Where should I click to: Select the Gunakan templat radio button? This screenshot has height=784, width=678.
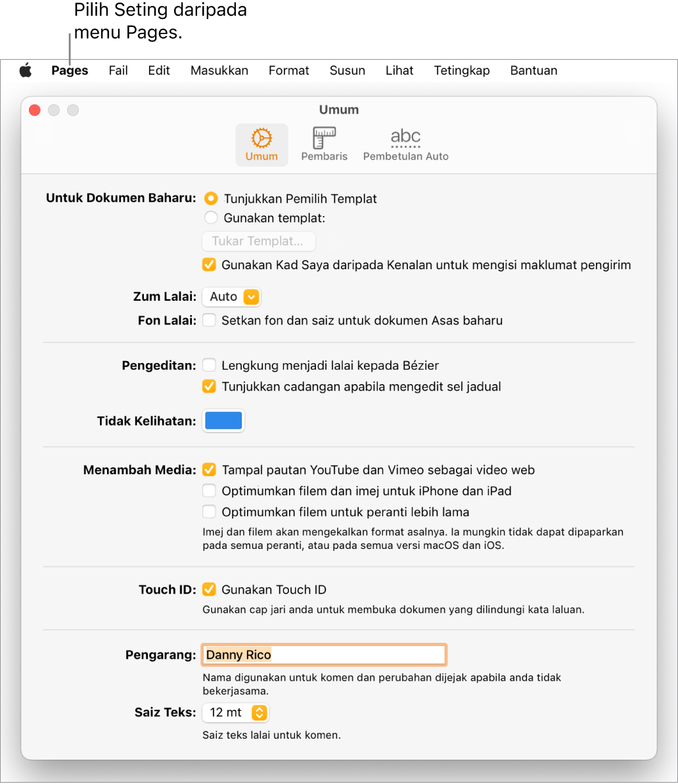211,218
